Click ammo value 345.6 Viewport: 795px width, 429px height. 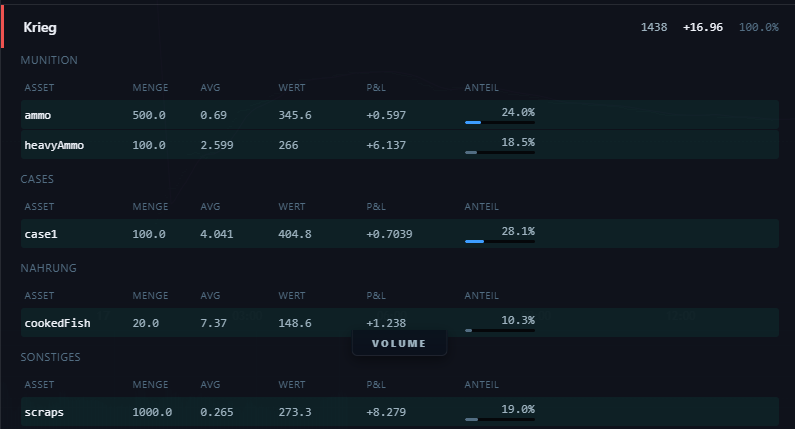click(x=295, y=115)
